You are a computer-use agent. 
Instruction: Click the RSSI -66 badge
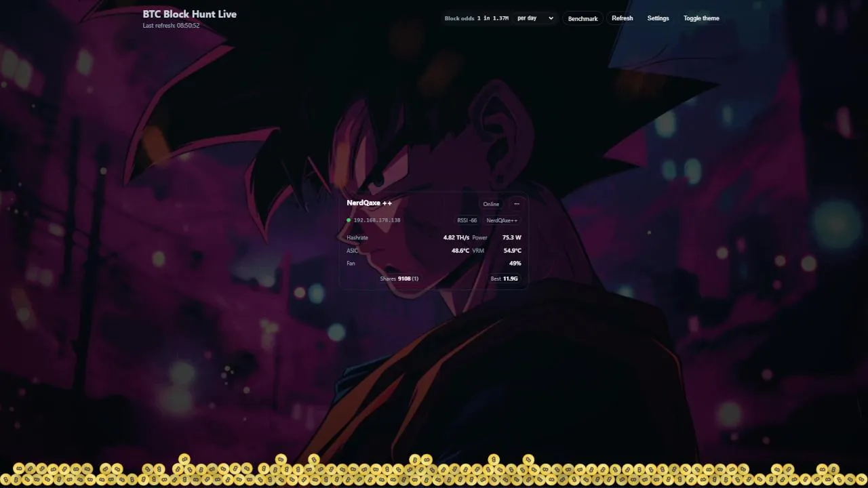click(467, 220)
